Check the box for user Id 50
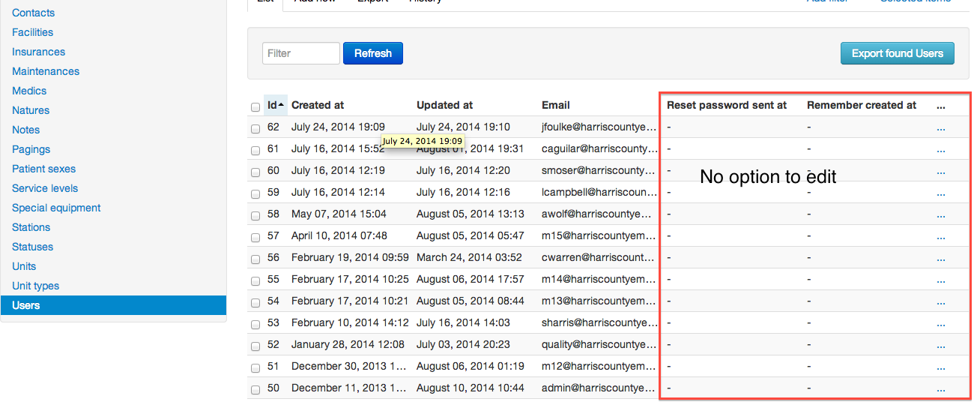Screen dimensions: 980x405 (x=255, y=390)
